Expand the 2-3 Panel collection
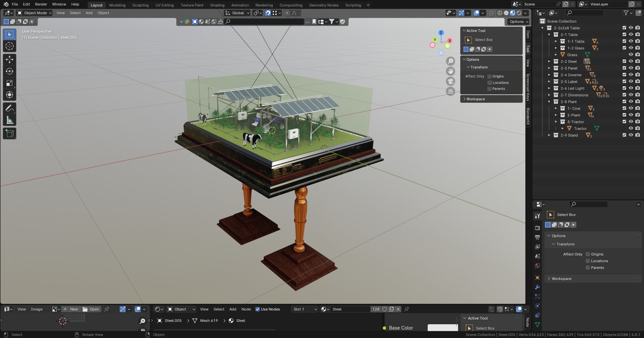The image size is (644, 338). pyautogui.click(x=549, y=68)
